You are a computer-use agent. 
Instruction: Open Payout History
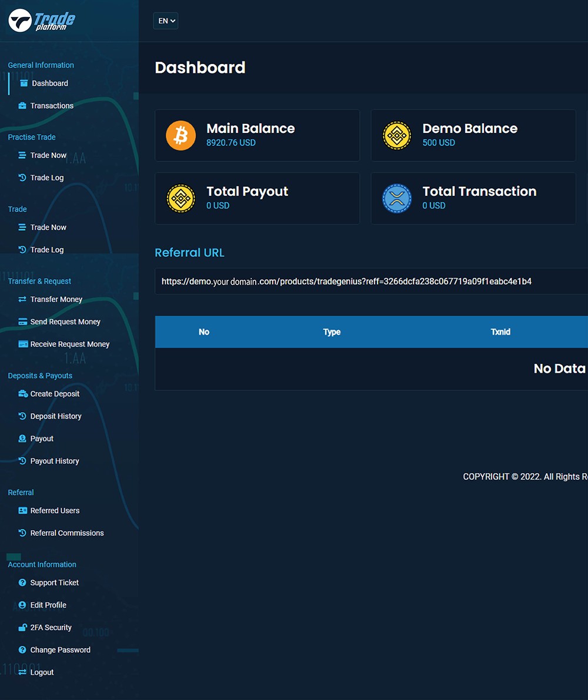click(x=55, y=461)
